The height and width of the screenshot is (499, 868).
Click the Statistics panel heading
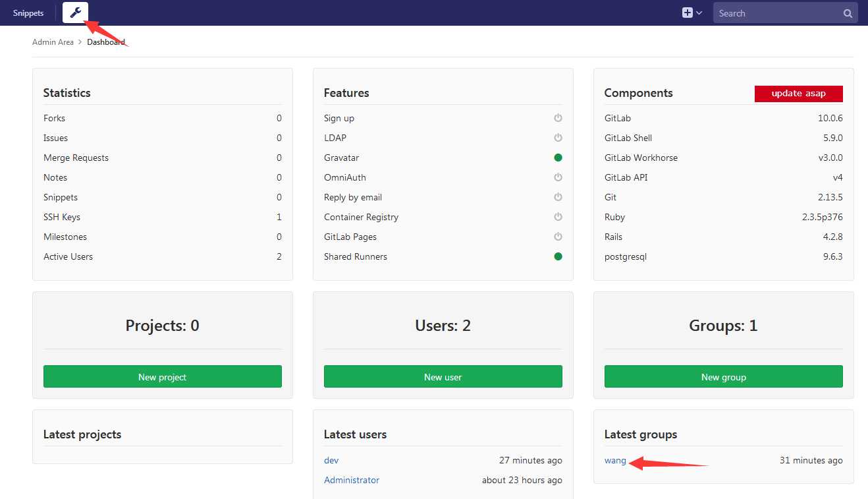(x=67, y=93)
